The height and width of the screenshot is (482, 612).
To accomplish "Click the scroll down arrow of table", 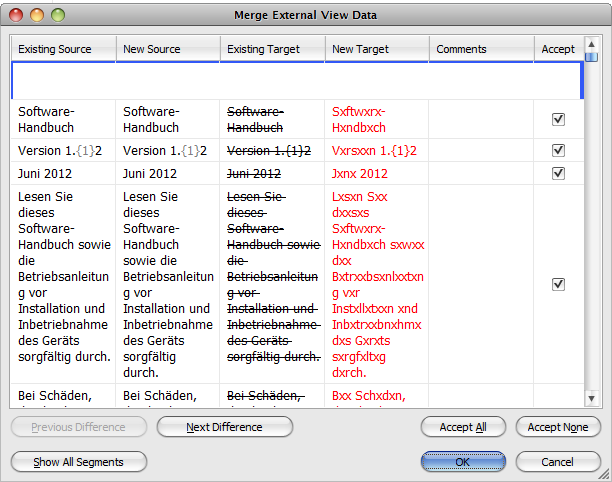I will coord(592,398).
